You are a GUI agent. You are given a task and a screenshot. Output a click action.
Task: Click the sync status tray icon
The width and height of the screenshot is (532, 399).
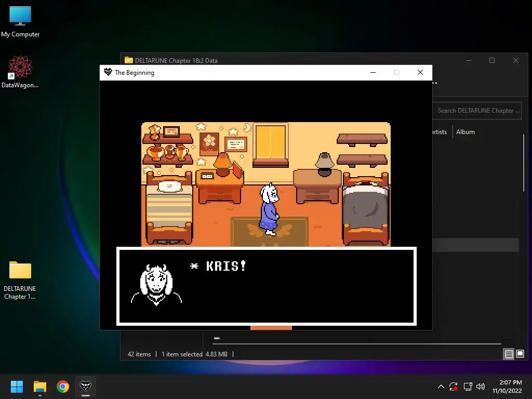click(454, 387)
